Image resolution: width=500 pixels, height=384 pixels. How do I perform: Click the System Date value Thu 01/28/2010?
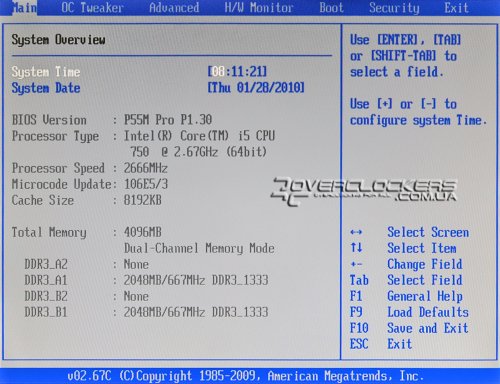256,88
